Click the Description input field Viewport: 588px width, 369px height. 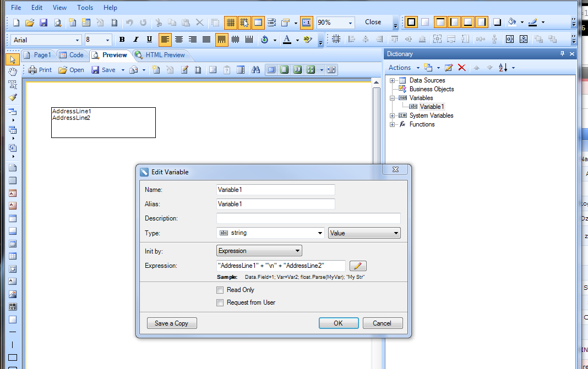click(x=308, y=218)
